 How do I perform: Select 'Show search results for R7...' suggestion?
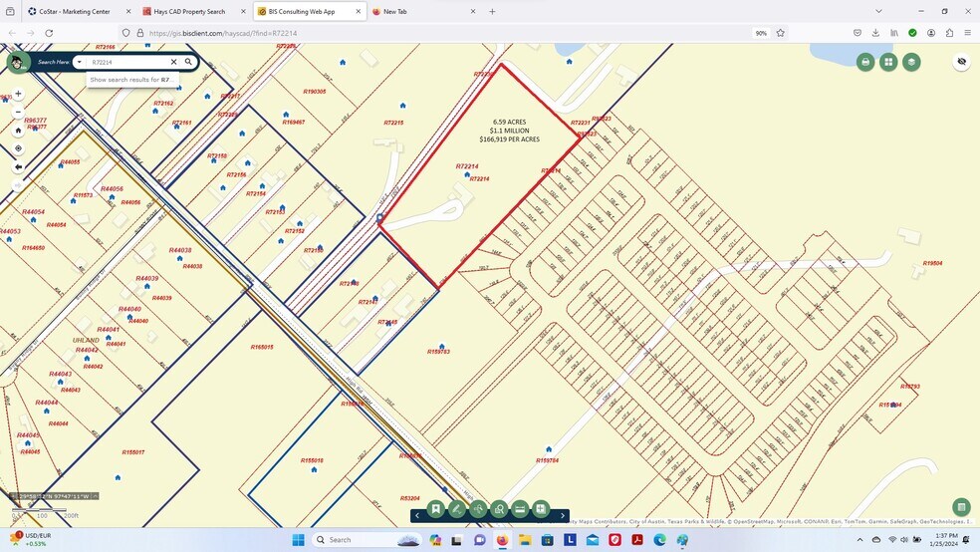pyautogui.click(x=131, y=80)
